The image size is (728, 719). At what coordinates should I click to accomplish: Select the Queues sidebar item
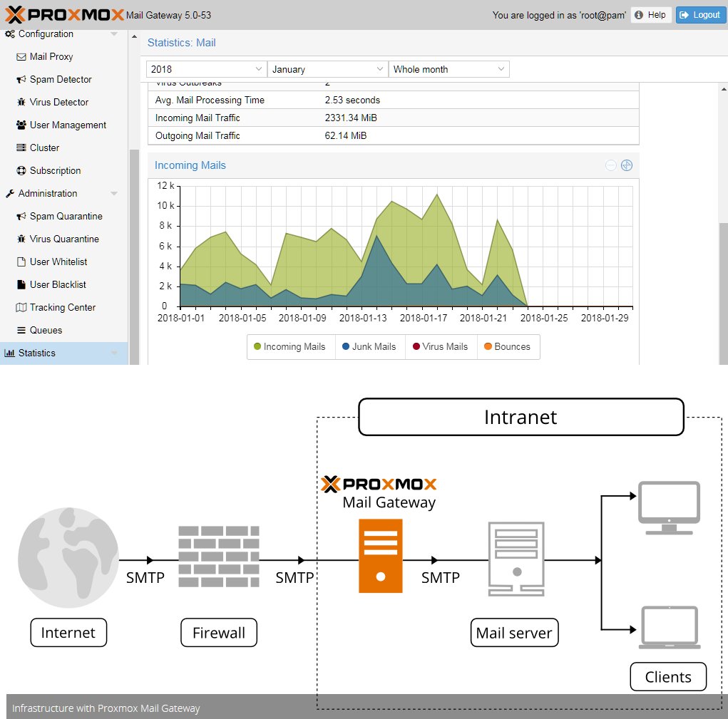[46, 331]
